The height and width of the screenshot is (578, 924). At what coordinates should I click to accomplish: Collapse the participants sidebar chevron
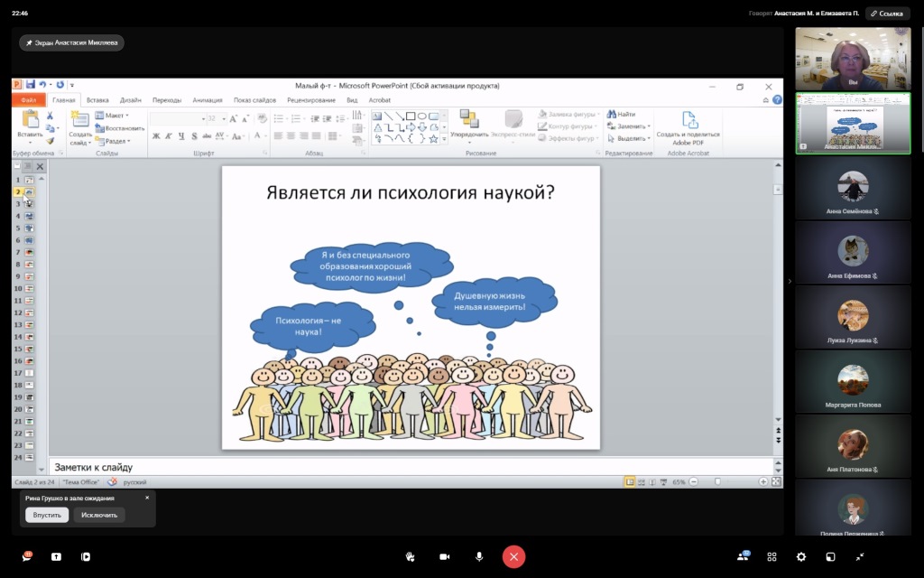coord(790,282)
